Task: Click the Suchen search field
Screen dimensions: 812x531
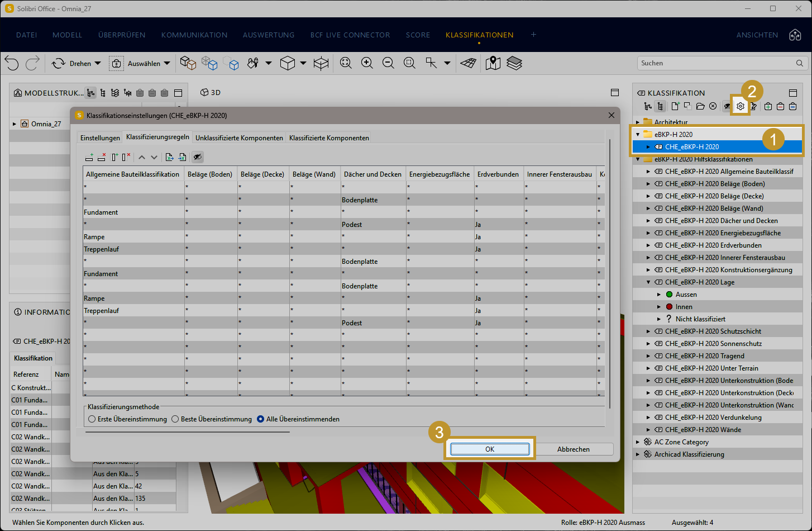Action: [x=723, y=63]
